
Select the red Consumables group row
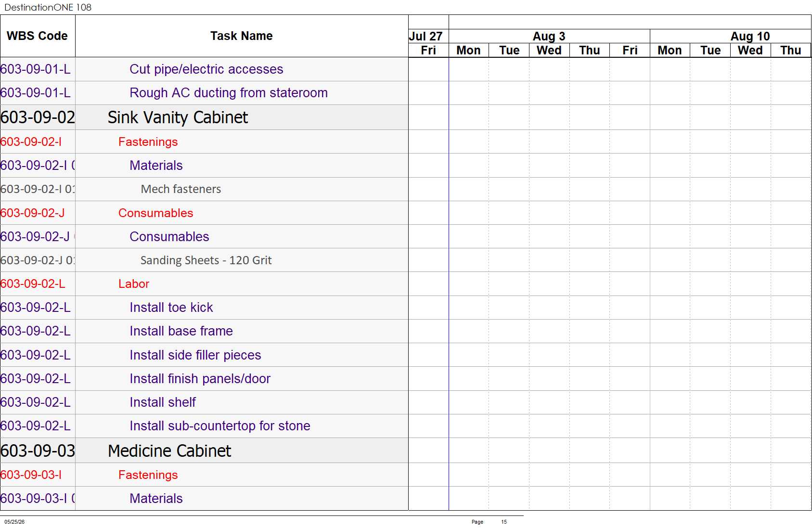coord(156,213)
